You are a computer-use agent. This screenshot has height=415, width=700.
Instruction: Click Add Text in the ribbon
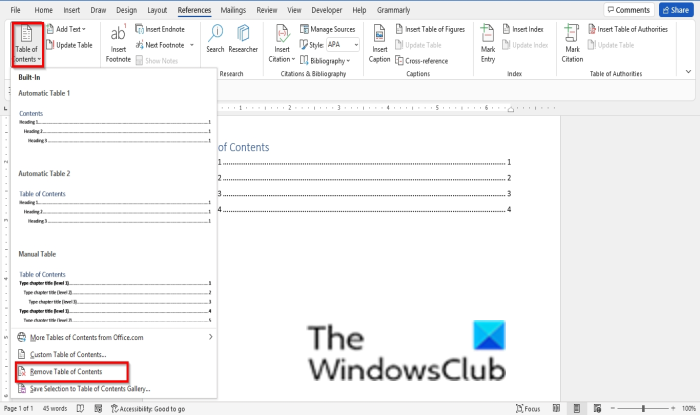[66, 29]
